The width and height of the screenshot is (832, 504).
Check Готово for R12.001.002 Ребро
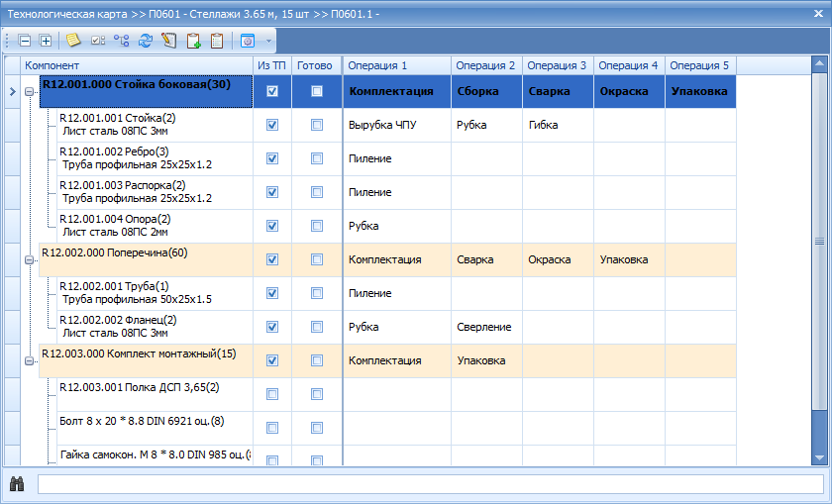click(317, 158)
